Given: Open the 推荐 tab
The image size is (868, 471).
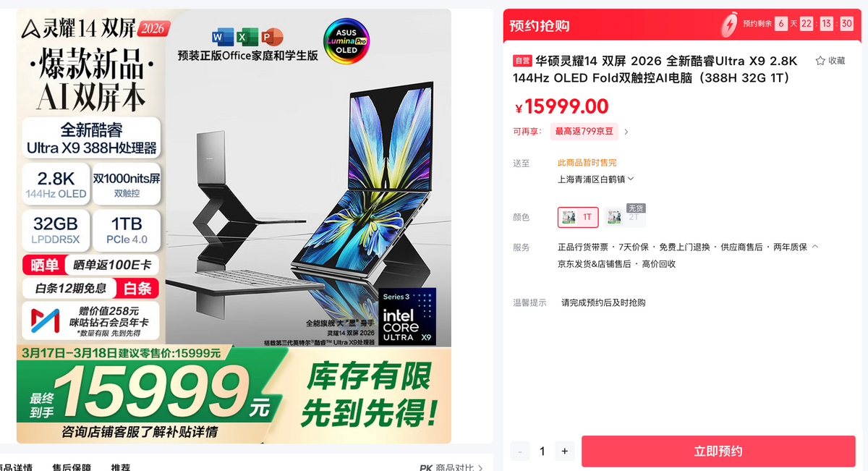Looking at the screenshot, I should click(x=120, y=467).
